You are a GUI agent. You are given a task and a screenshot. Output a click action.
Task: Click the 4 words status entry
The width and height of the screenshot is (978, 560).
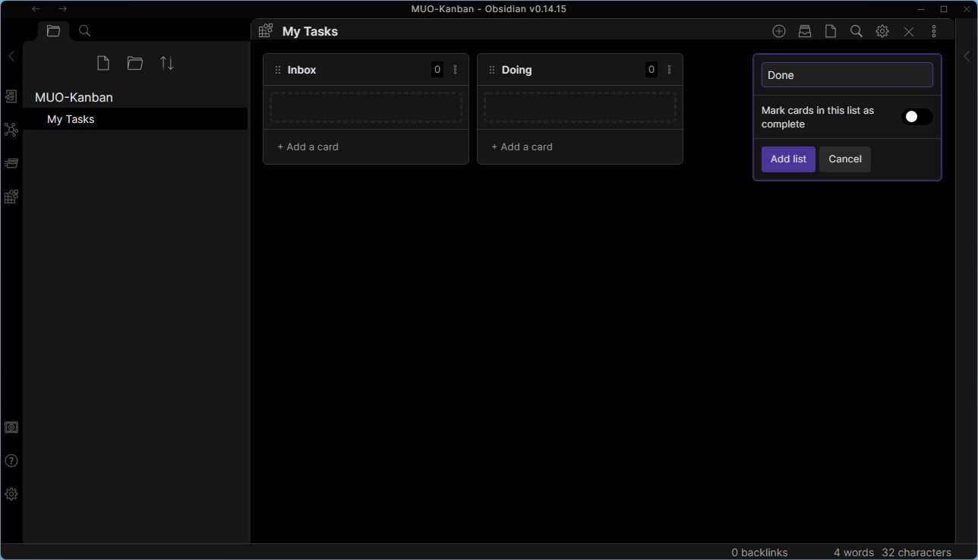[853, 552]
